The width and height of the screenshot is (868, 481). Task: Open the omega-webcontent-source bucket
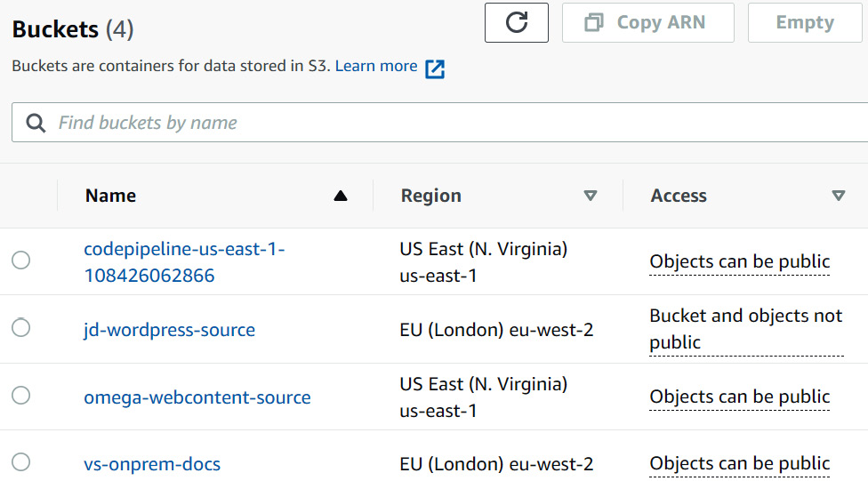coord(197,397)
